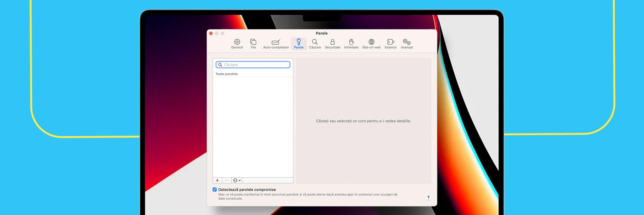Open the Auto-completare settings

click(x=276, y=44)
